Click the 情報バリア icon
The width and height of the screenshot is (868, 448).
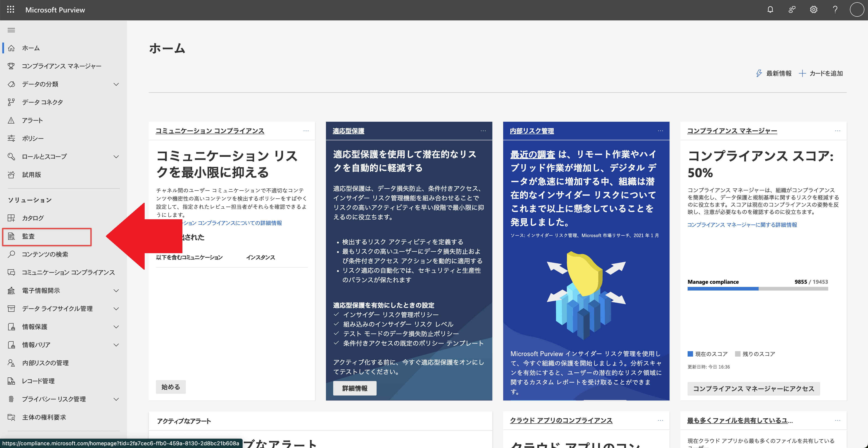pyautogui.click(x=12, y=345)
